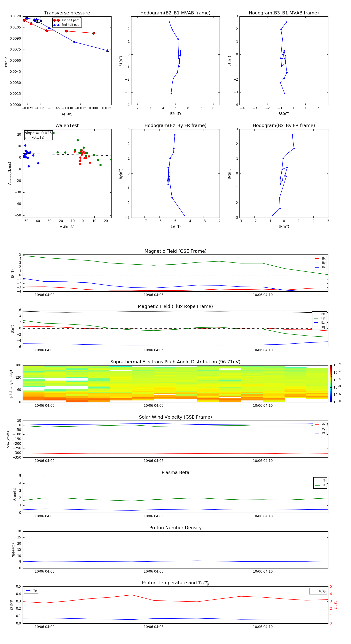Click the 'Solar Wind Velocity (GSE Frame)' title

(175, 417)
